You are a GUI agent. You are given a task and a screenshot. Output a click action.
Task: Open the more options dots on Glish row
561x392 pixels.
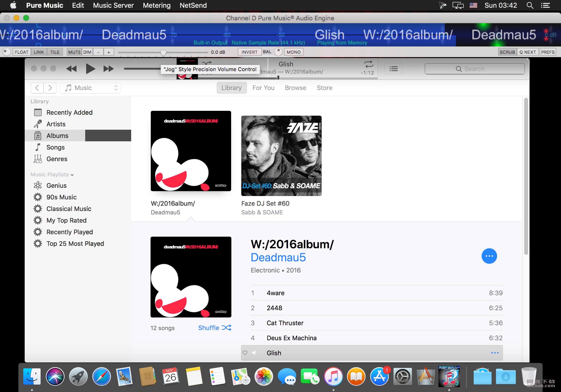[495, 353]
